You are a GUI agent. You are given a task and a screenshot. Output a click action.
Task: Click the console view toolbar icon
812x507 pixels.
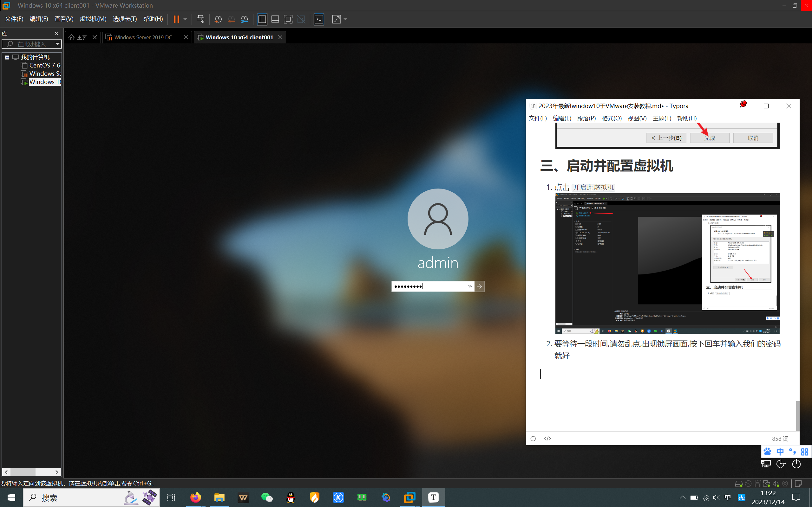pyautogui.click(x=319, y=19)
